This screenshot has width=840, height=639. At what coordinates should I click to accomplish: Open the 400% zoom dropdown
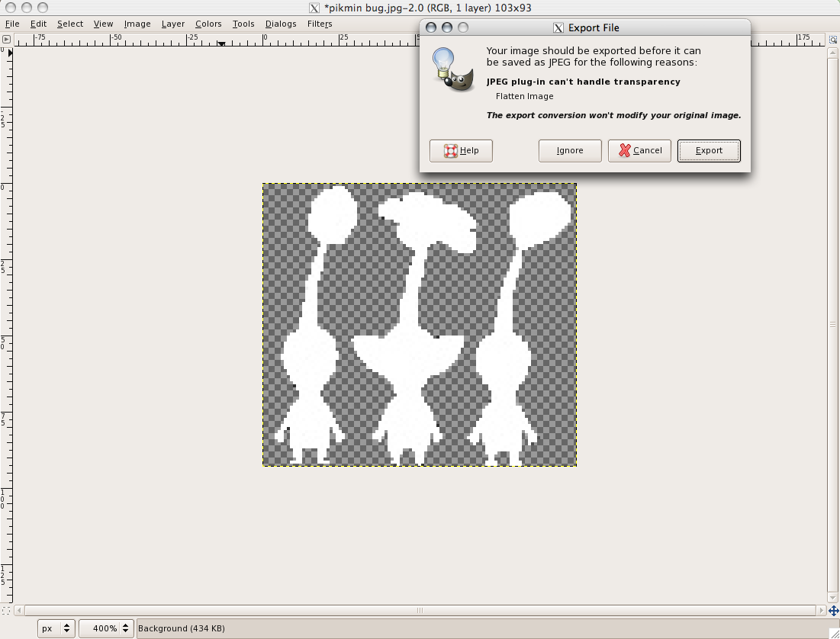pyautogui.click(x=105, y=628)
